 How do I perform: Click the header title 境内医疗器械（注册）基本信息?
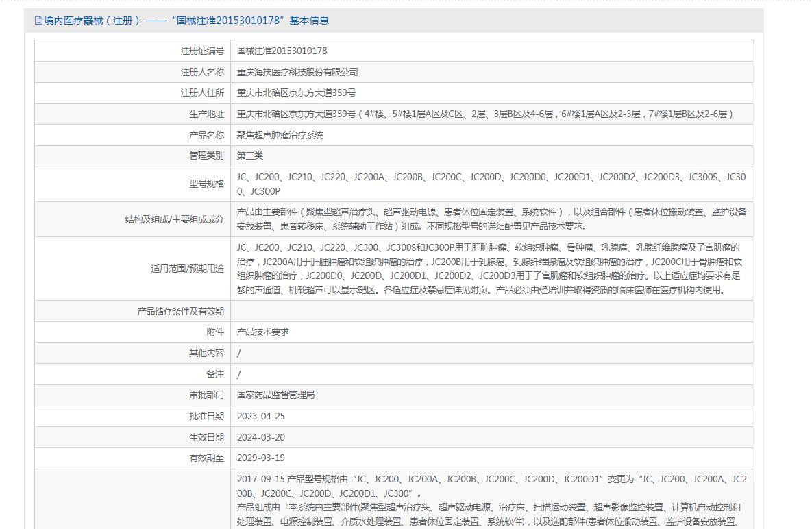pos(186,21)
